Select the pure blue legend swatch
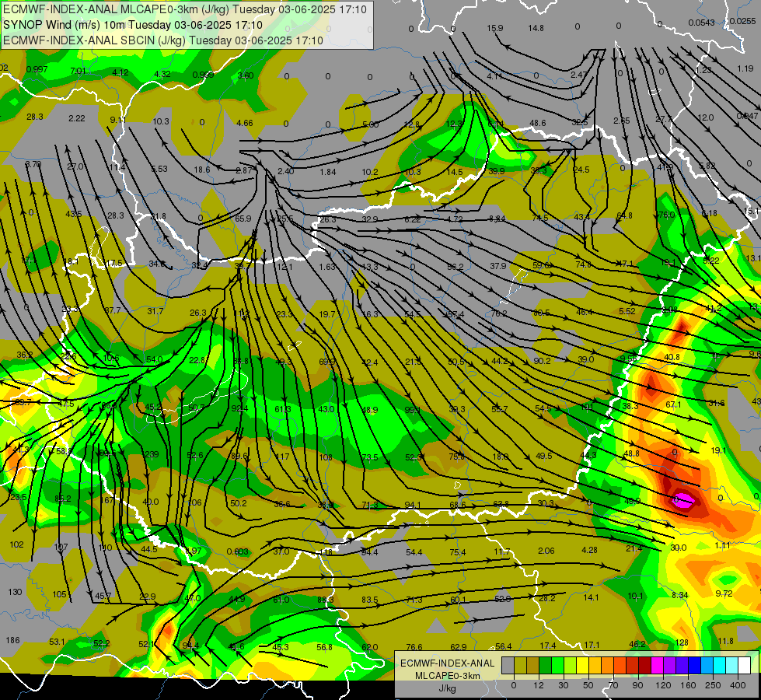The image size is (761, 700). 694,666
